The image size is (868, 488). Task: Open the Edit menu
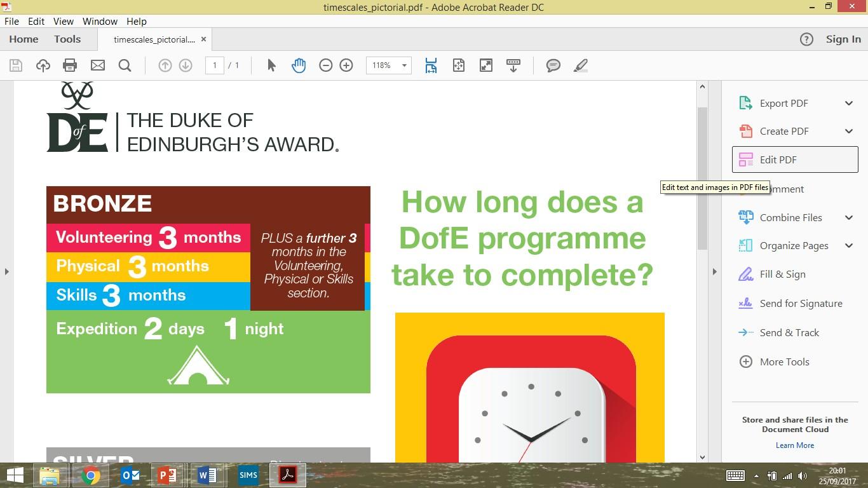tap(36, 21)
